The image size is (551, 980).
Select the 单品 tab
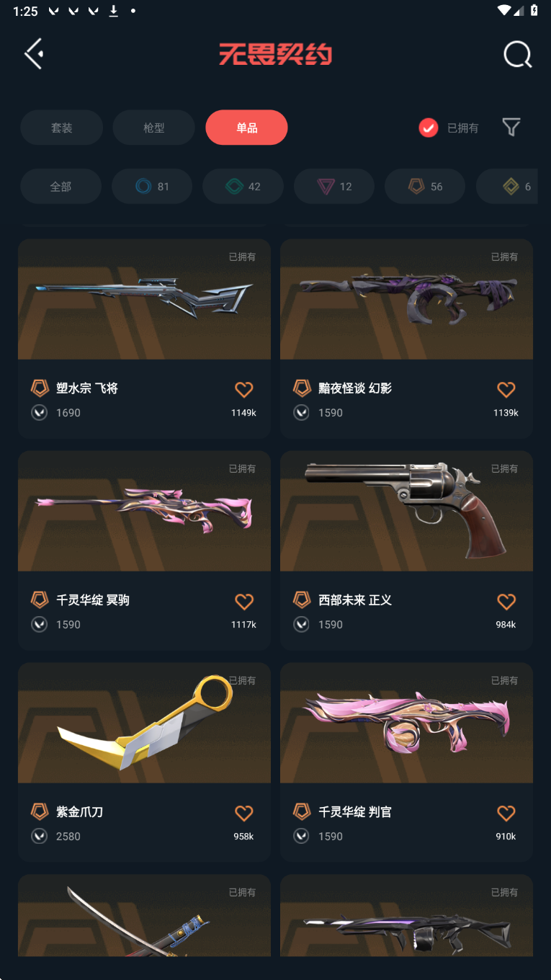point(246,128)
